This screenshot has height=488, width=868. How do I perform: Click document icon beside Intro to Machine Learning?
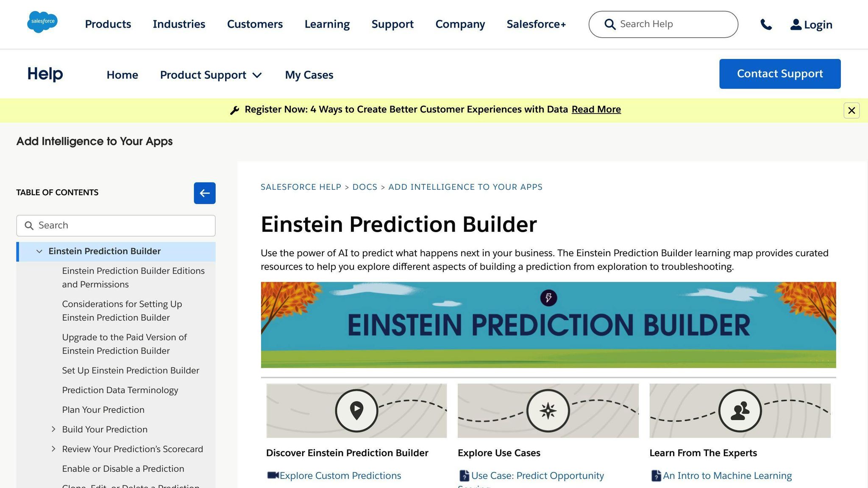656,476
